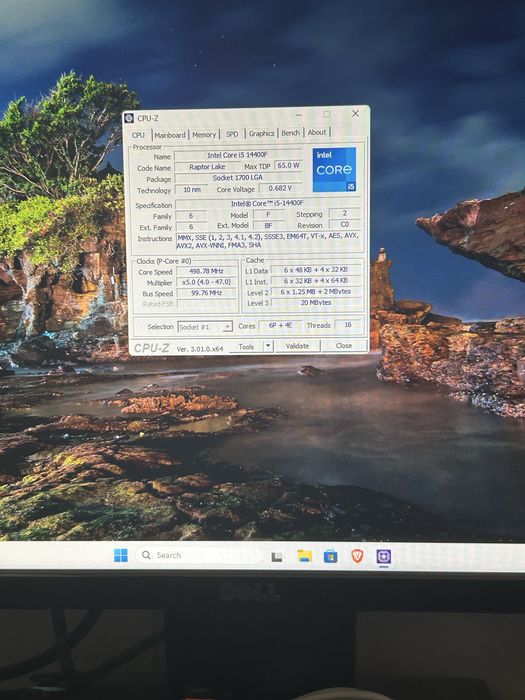Click the processor name "Intel Core i5 14400F"

[238, 155]
